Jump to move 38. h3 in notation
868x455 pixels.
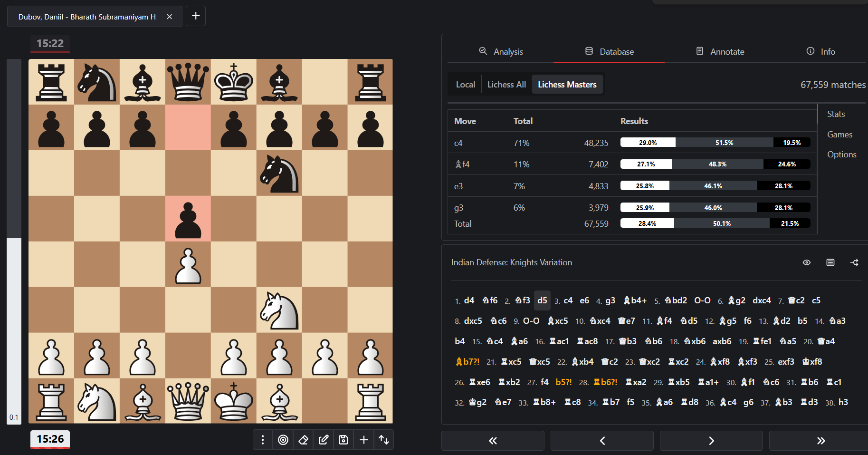click(843, 402)
